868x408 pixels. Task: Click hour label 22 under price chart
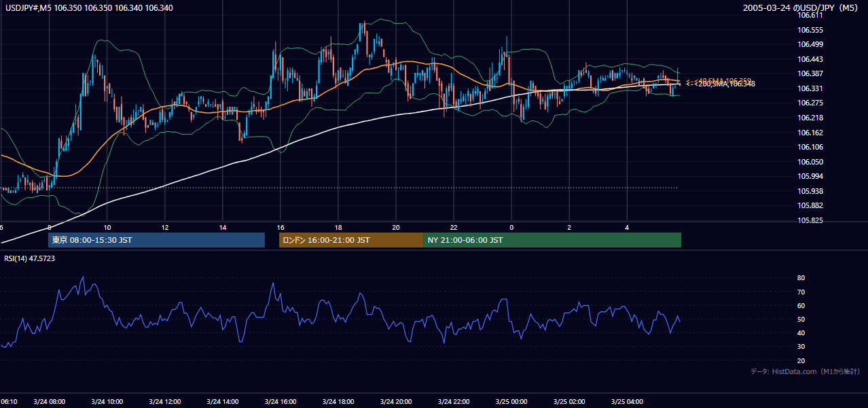coord(454,227)
